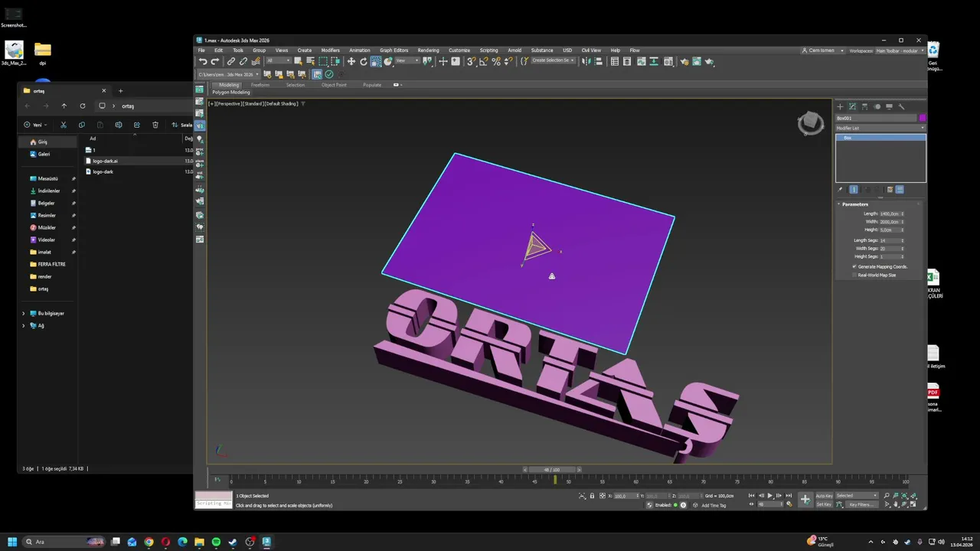The width and height of the screenshot is (980, 551).
Task: Expand Bu bilgisayar in Explorer sidebar
Action: [23, 313]
